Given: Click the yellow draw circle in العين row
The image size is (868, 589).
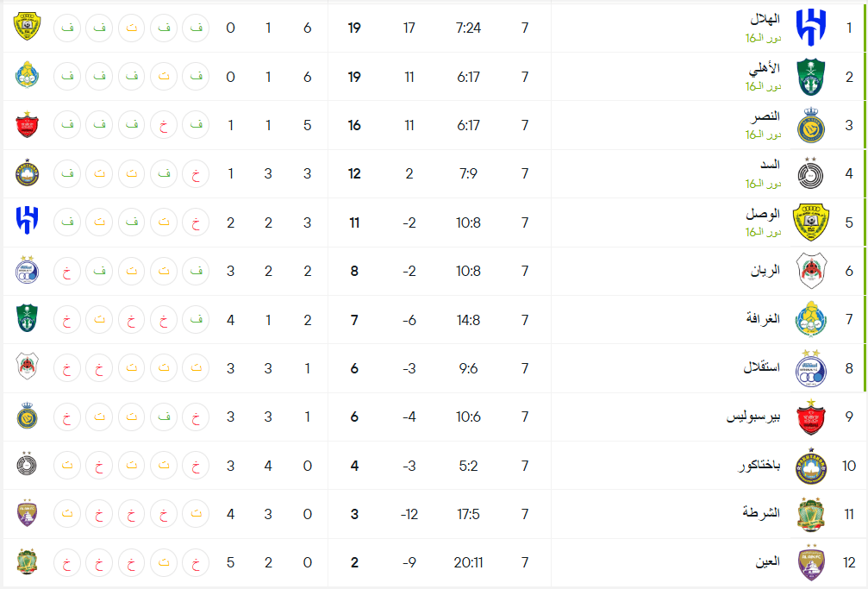Looking at the screenshot, I should 164,562.
